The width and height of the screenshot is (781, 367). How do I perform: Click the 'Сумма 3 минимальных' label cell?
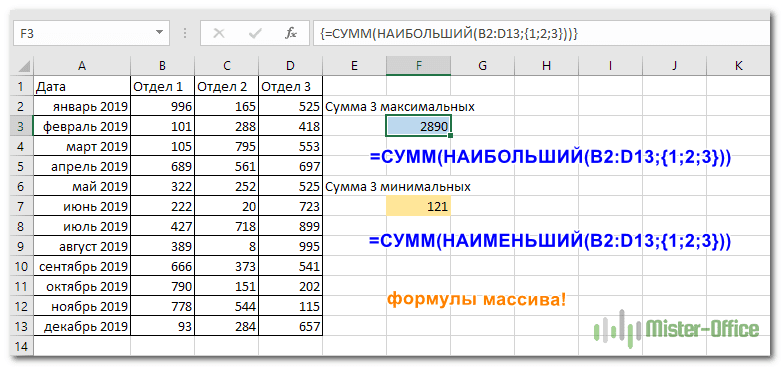397,187
